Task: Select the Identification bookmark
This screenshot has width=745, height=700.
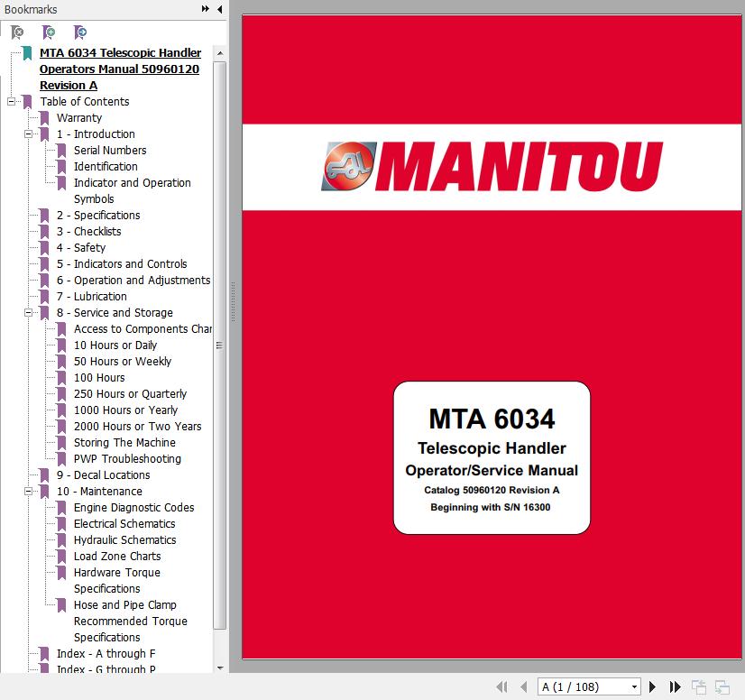Action: [x=106, y=166]
